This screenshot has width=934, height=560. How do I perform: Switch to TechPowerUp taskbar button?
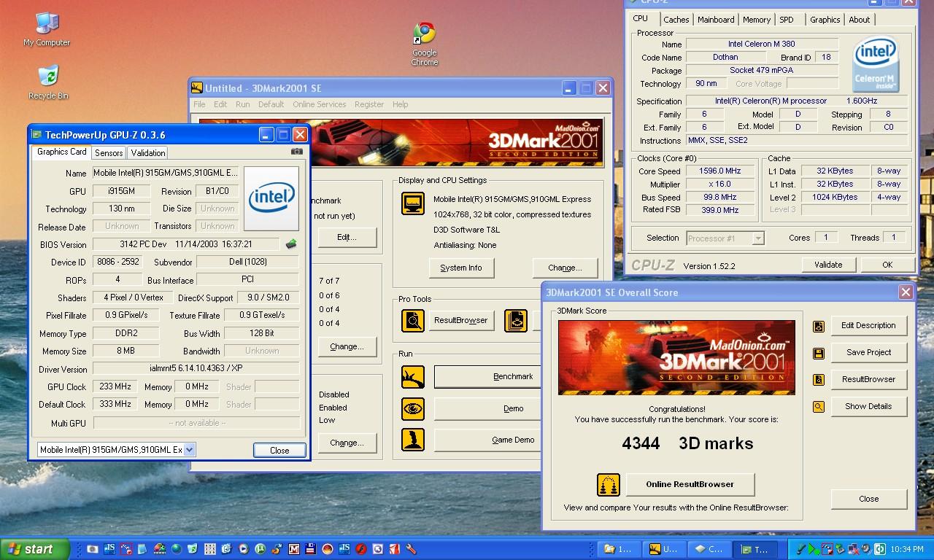click(756, 549)
